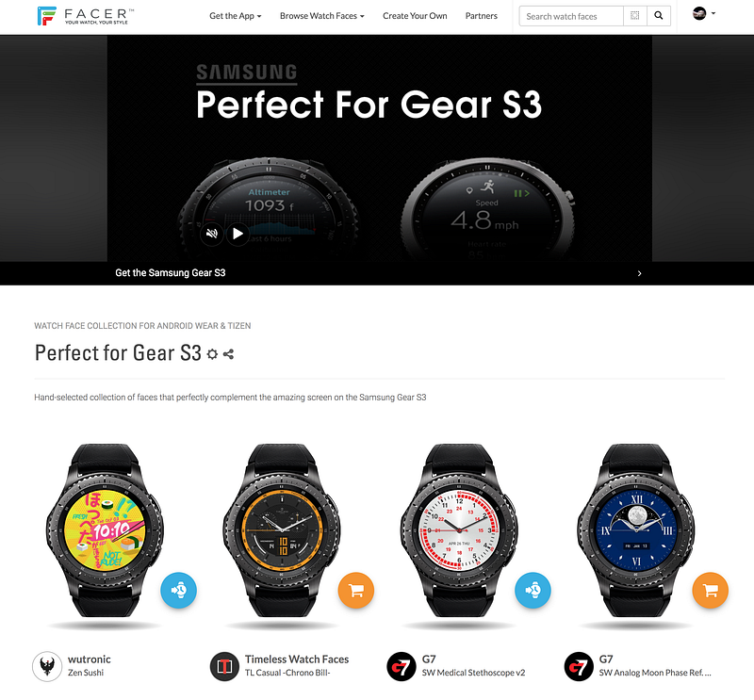
Task: Open the Partners menu item
Action: click(x=482, y=16)
